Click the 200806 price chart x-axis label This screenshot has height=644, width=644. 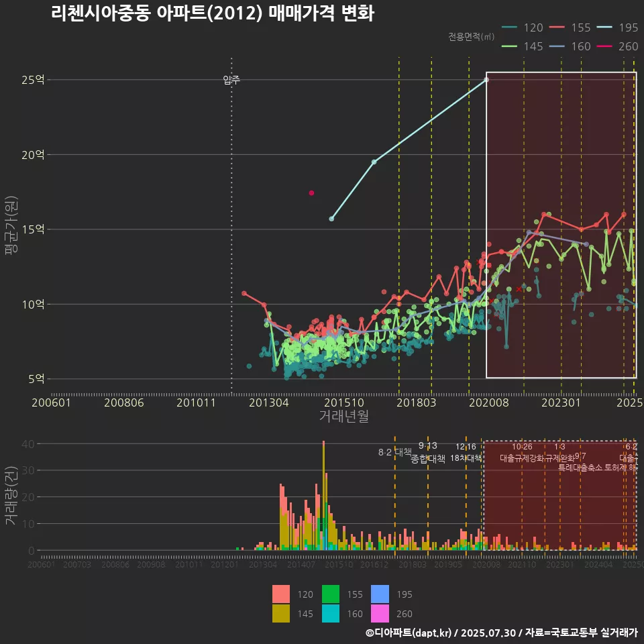[x=124, y=402]
